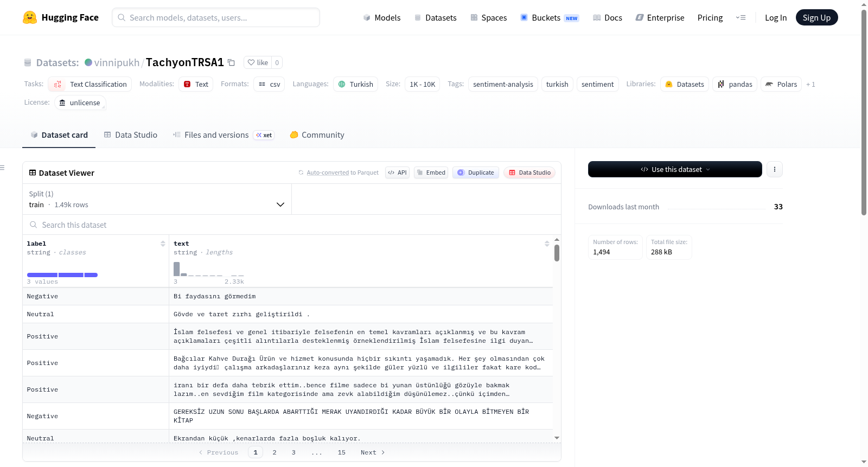Click the unlicense license tag
Image resolution: width=868 pixels, height=467 pixels.
[80, 103]
